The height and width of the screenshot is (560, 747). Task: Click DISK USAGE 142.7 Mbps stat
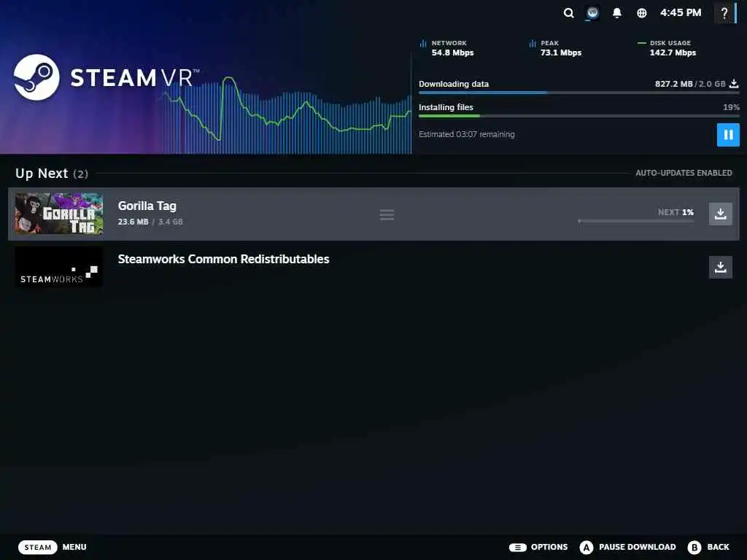[x=667, y=48]
